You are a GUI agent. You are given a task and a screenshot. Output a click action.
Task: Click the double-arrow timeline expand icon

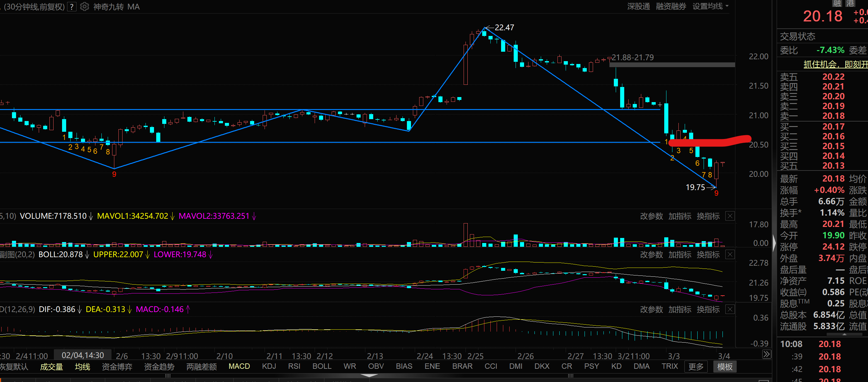(x=766, y=354)
